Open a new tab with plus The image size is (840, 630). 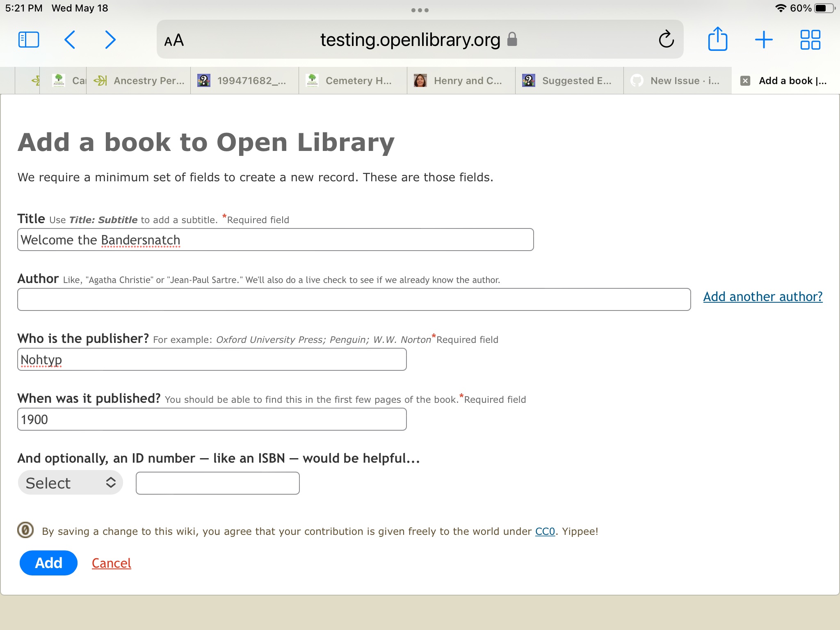(764, 40)
